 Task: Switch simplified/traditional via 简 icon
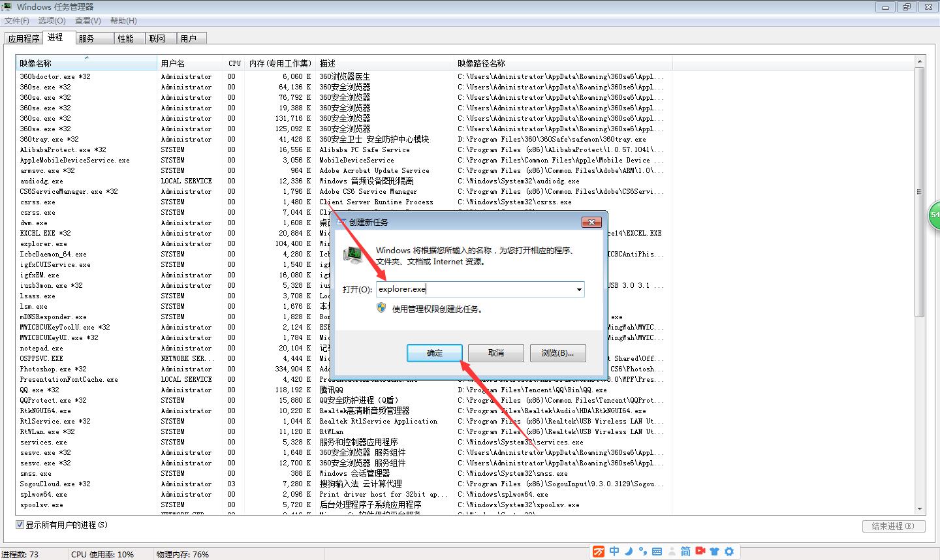click(685, 552)
